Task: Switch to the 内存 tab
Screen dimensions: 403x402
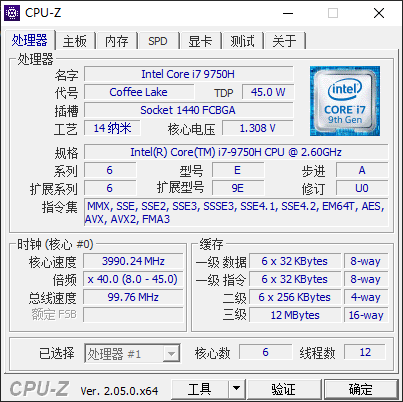Action: (x=117, y=41)
